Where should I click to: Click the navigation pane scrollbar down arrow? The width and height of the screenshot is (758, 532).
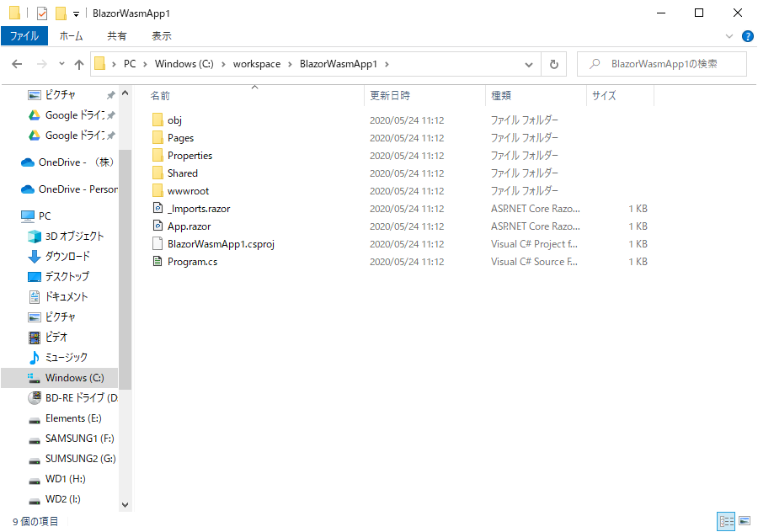(125, 504)
